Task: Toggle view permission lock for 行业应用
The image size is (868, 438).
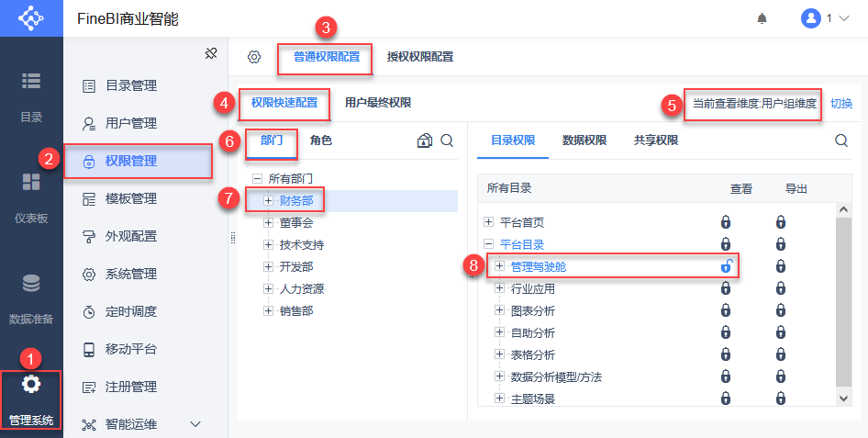Action: [x=726, y=288]
